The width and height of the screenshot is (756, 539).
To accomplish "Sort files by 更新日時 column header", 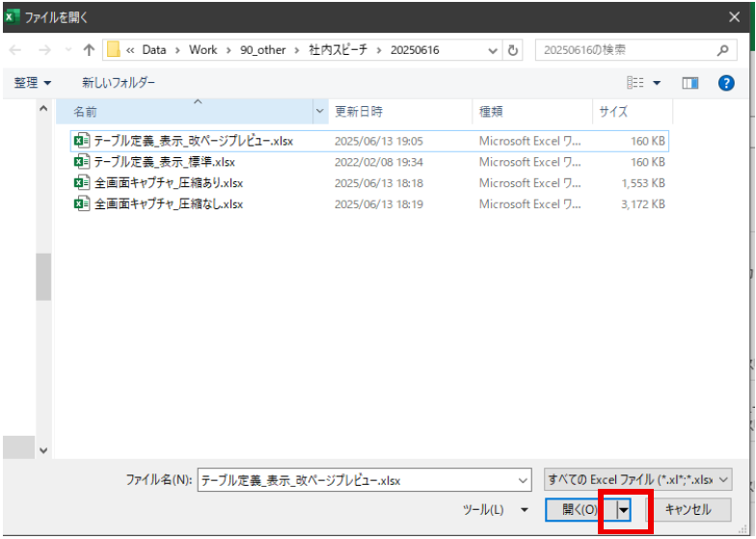I will tap(359, 112).
